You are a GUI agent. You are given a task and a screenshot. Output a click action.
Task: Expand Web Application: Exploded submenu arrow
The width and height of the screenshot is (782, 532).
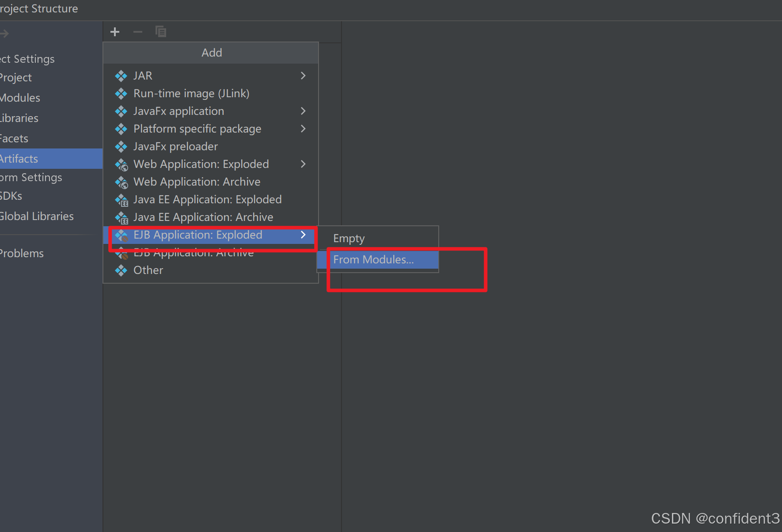pos(303,164)
